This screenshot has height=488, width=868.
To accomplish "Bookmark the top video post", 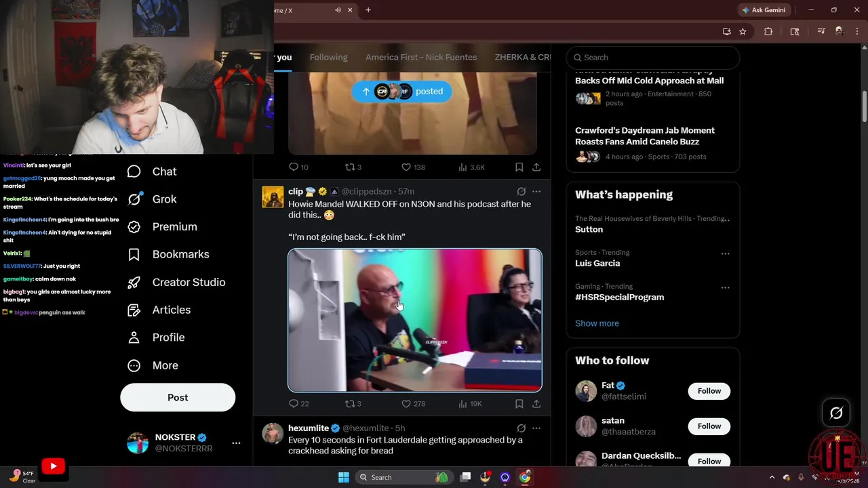I will click(519, 167).
